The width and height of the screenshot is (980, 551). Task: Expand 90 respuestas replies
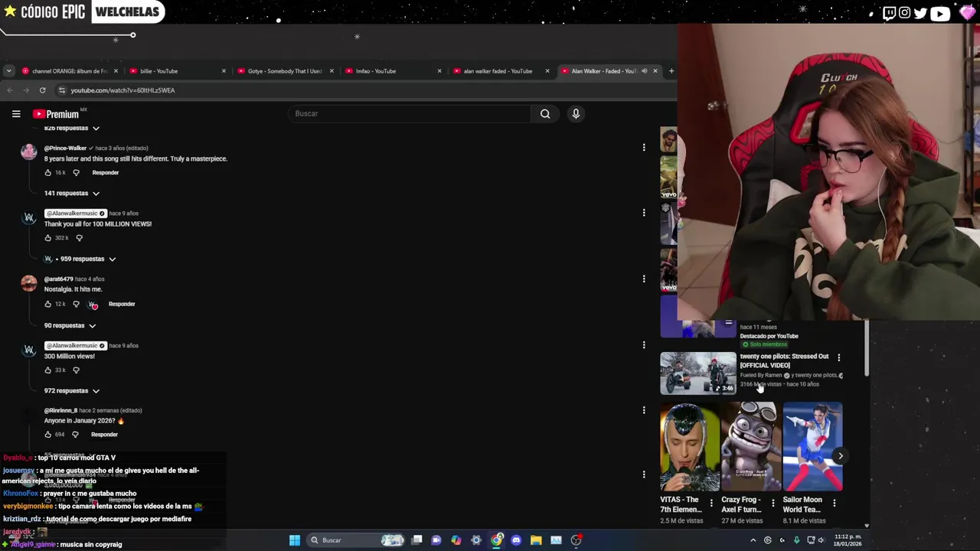coord(70,326)
